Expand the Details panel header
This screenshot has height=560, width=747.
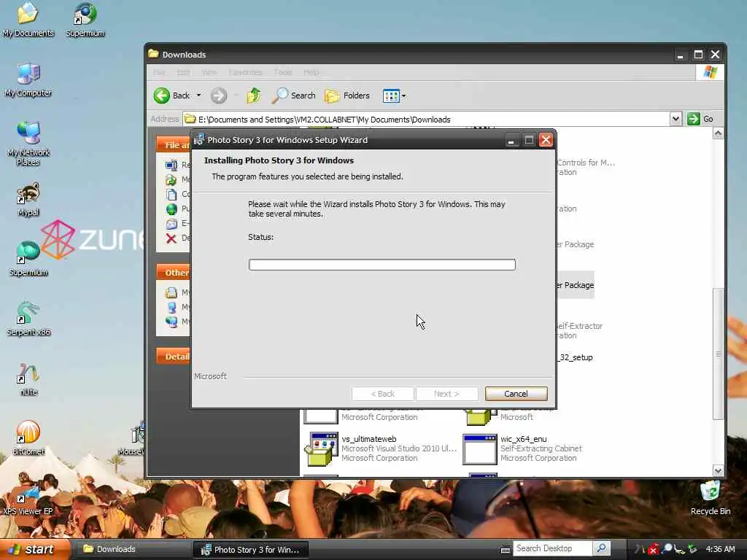[x=174, y=356]
